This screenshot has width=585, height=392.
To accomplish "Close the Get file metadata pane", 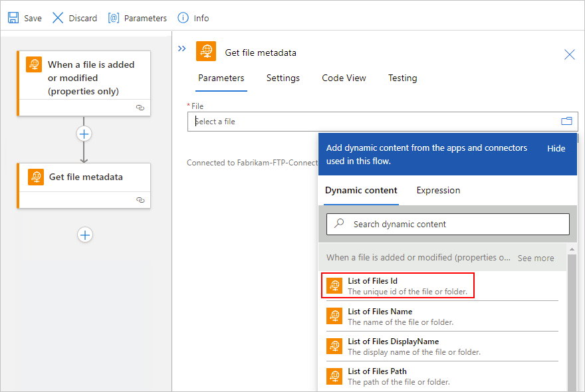I will [x=569, y=54].
